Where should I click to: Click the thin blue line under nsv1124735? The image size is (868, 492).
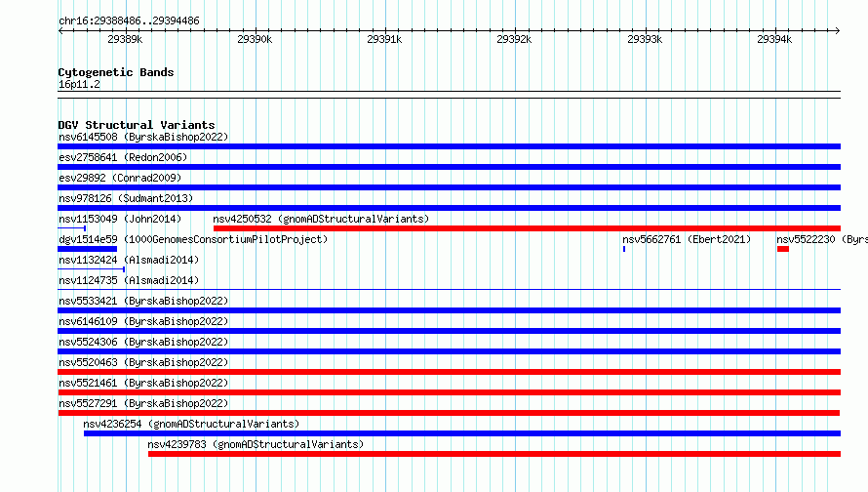click(449, 289)
